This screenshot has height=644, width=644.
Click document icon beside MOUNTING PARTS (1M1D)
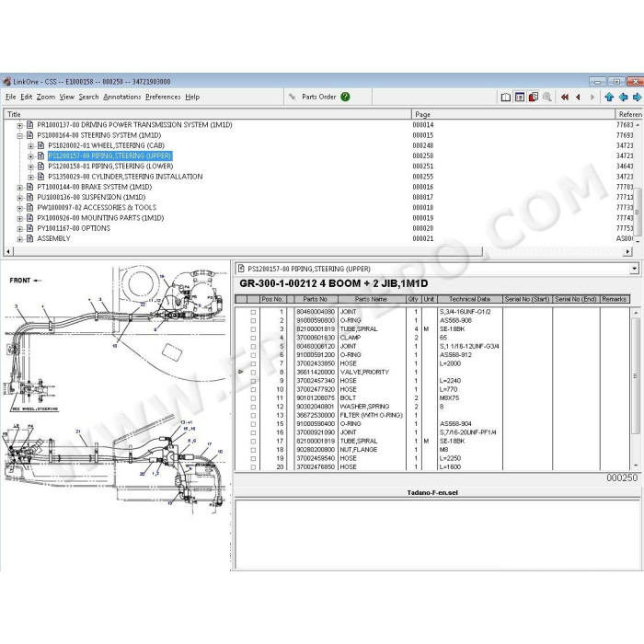coord(29,218)
